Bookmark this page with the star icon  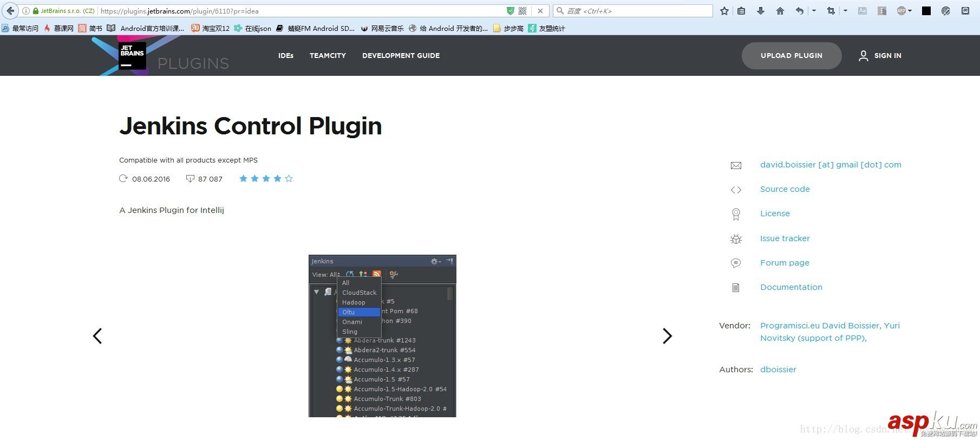(724, 11)
